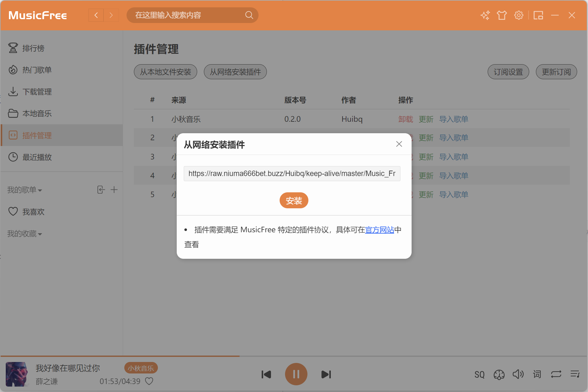
Task: Click 从网络安装插件 button
Action: pos(235,72)
